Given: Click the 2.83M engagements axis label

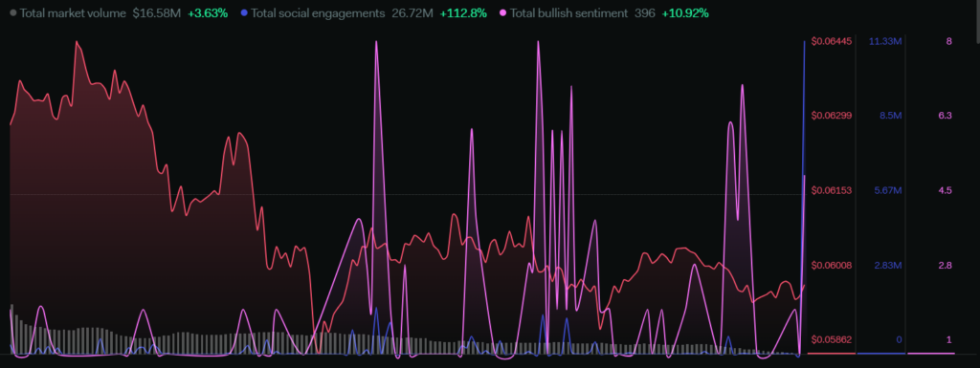Looking at the screenshot, I should point(887,265).
